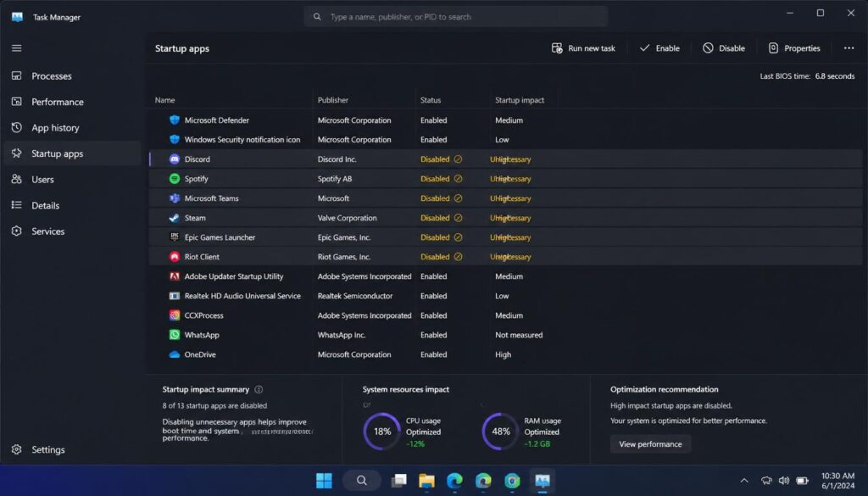Switch to the Processes section

pos(52,75)
